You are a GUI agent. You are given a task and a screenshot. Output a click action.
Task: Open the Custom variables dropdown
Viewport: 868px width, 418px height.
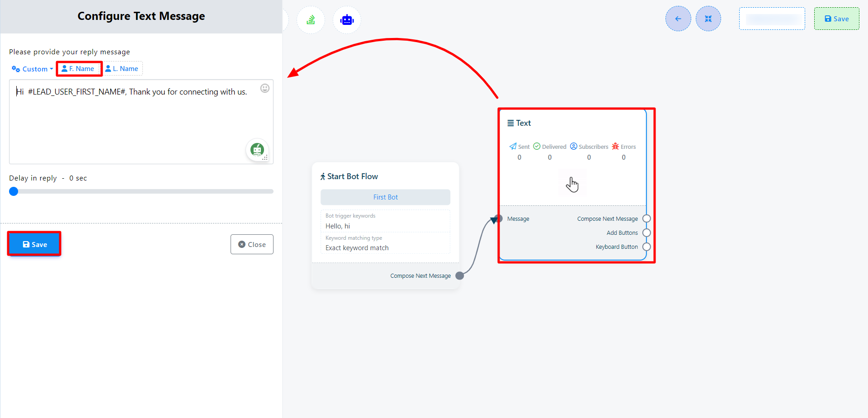pos(32,69)
